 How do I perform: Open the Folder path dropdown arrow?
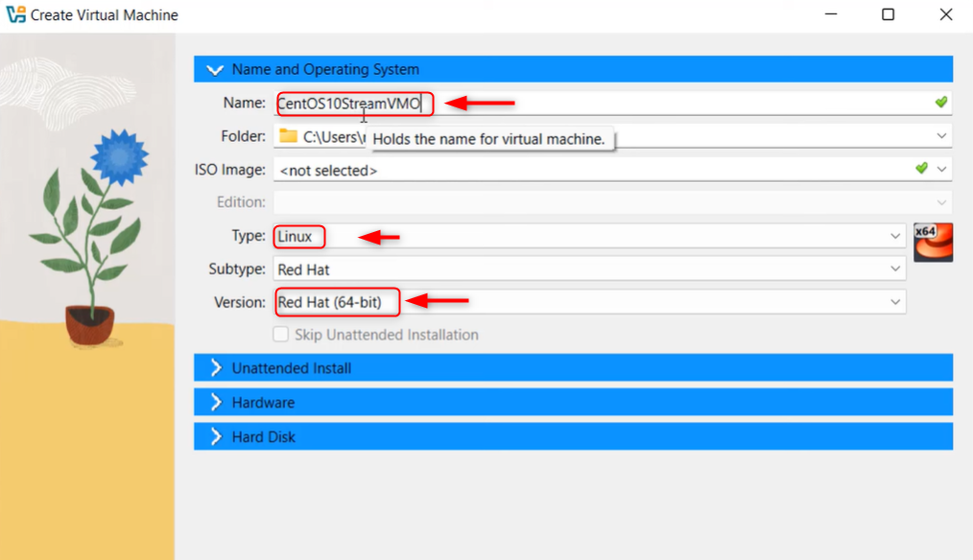[x=942, y=135]
